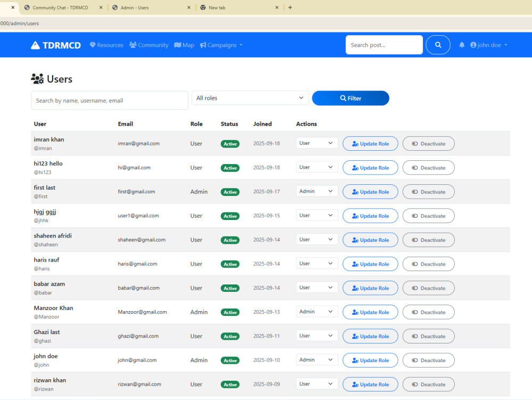This screenshot has width=532, height=400.
Task: Click the Community people icon
Action: point(132,45)
